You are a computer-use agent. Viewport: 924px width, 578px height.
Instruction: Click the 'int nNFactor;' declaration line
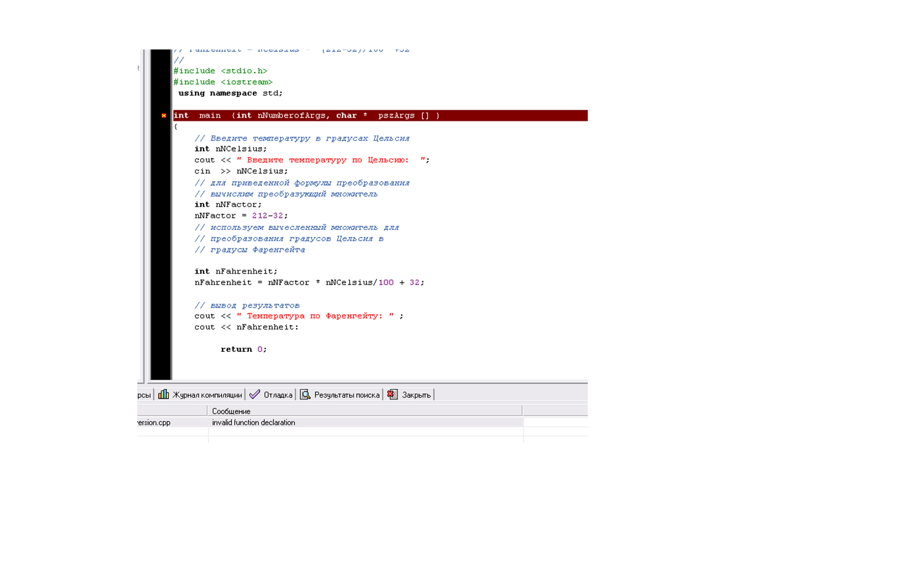228,205
